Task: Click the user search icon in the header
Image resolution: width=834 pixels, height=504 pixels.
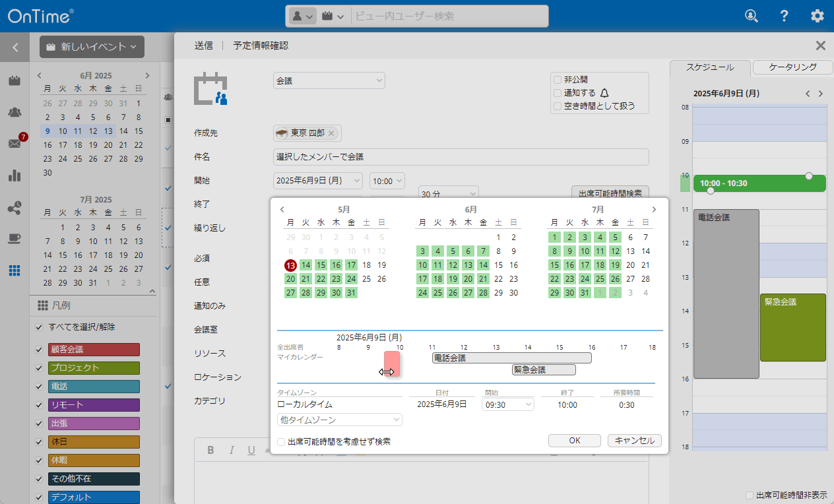Action: pos(751,16)
